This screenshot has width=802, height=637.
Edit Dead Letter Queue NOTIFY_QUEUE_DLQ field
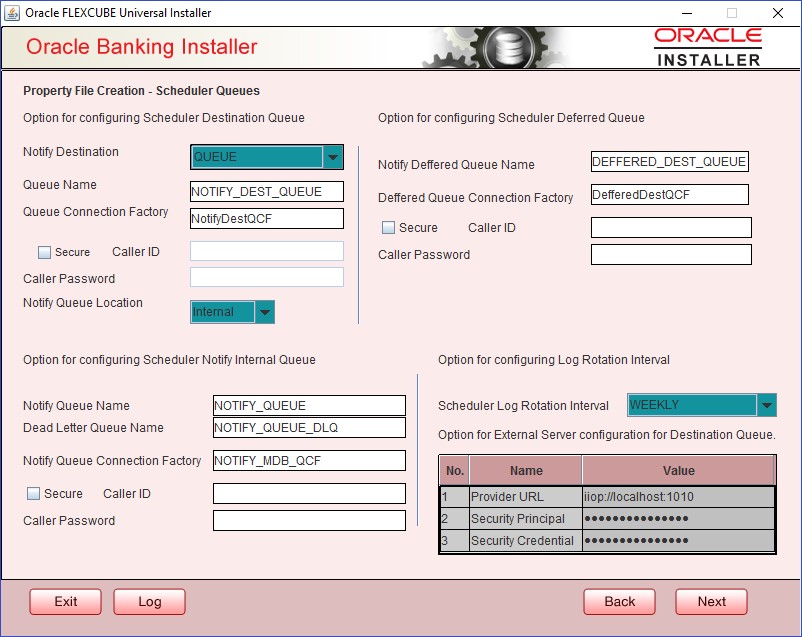coord(309,427)
